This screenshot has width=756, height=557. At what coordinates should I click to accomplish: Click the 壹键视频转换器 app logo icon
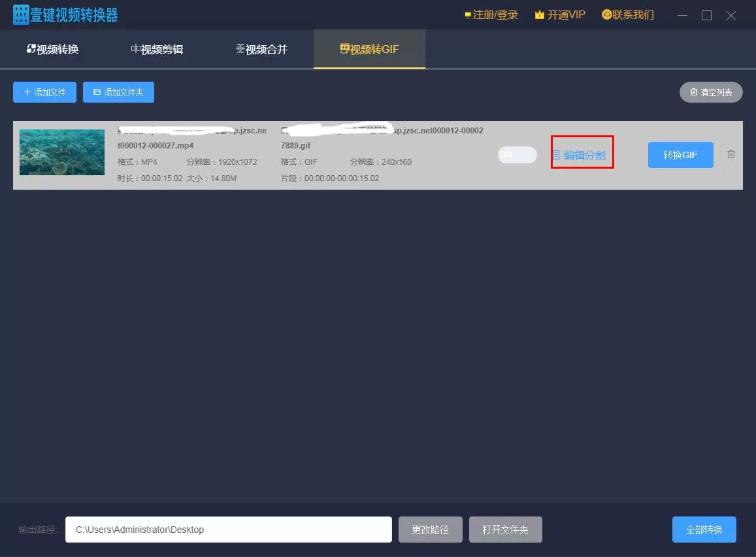tap(21, 15)
